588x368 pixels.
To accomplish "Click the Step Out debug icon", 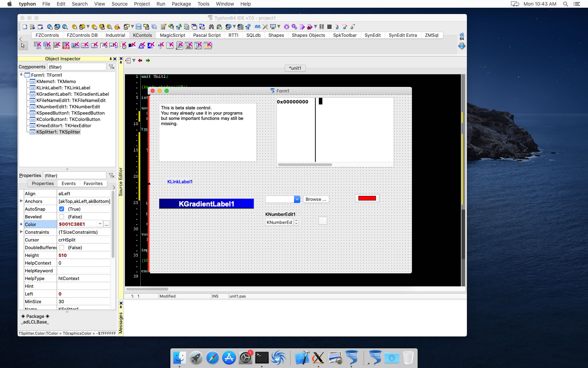I will point(352,27).
